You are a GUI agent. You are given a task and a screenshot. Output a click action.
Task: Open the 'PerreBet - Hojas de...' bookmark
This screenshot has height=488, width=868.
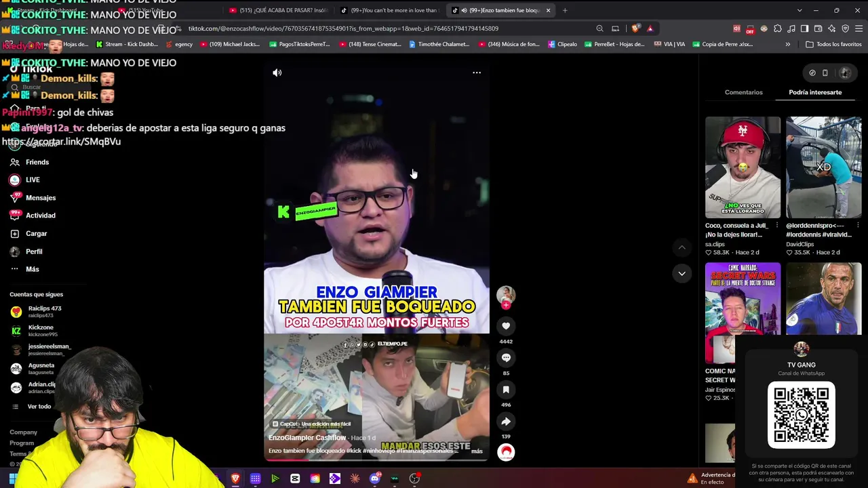point(614,44)
